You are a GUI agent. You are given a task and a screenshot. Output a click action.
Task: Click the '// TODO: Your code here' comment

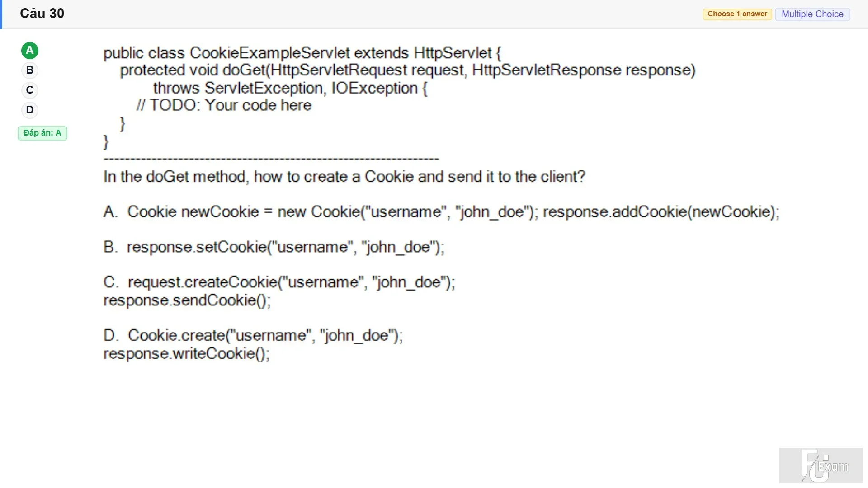coord(224,105)
